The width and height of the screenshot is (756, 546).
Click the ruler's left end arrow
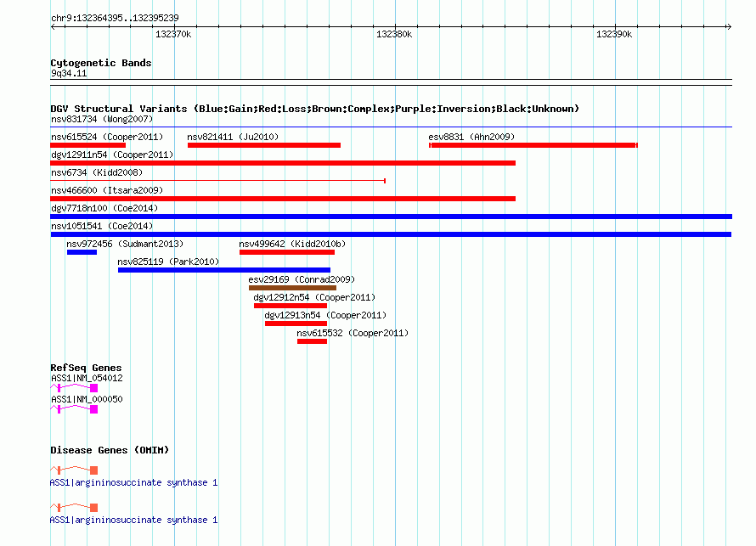tap(53, 27)
